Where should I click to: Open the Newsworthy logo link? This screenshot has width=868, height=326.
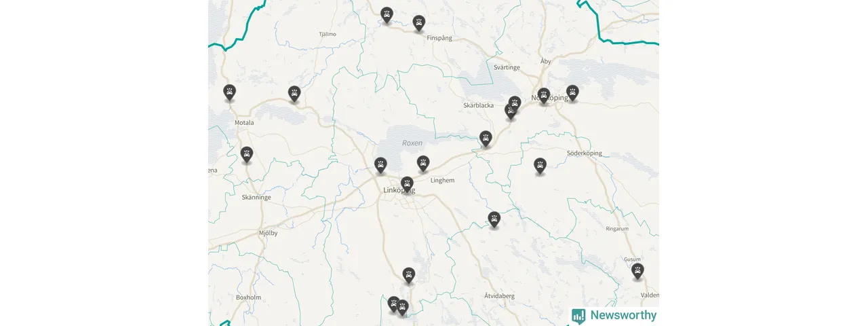point(614,315)
